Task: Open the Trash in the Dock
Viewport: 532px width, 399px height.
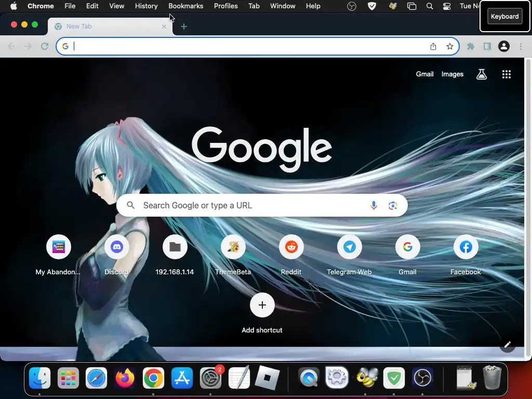Action: 492,377
